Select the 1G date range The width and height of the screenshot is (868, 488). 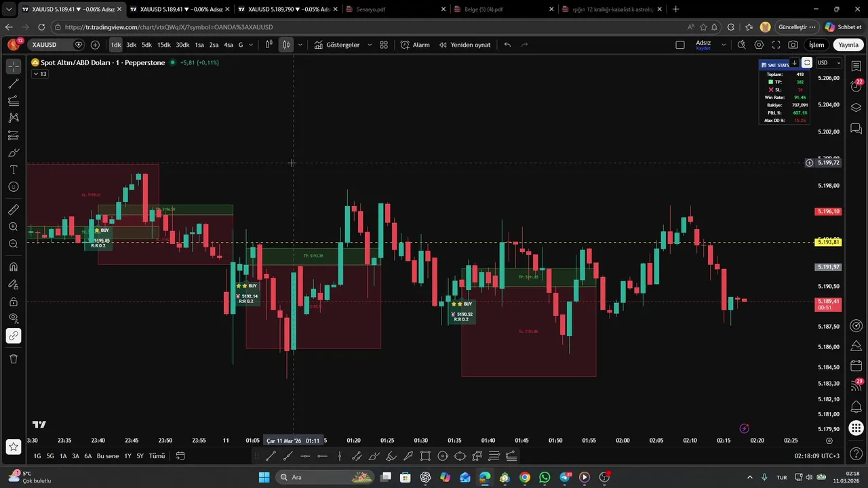[x=37, y=456]
